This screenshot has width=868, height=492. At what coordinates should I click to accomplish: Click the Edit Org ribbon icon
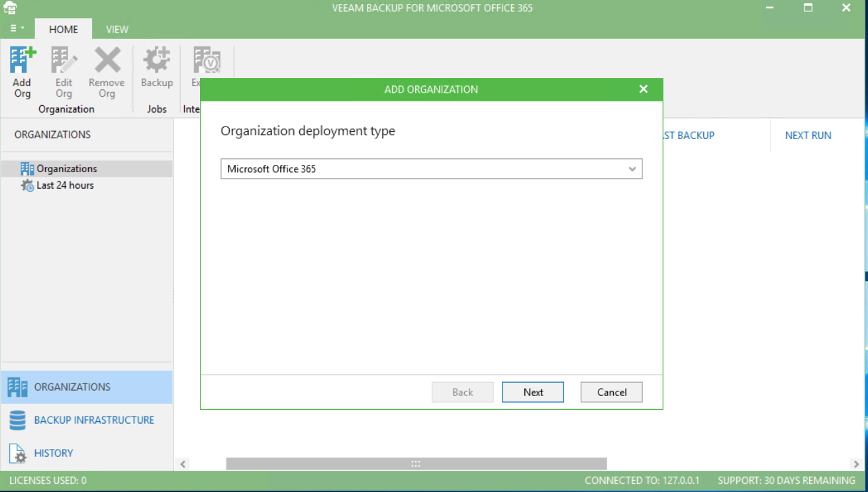pos(64,73)
